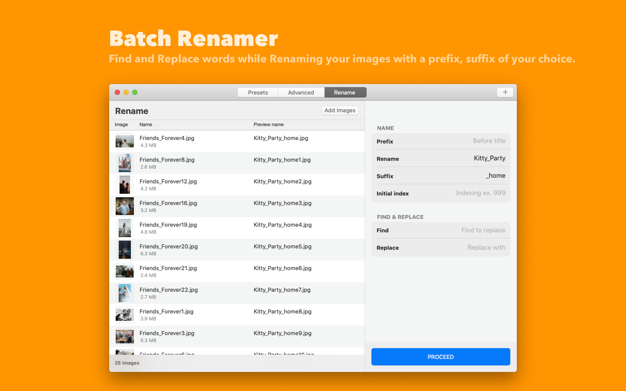Click the Name column header
This screenshot has height=391, width=626.
coord(146,125)
